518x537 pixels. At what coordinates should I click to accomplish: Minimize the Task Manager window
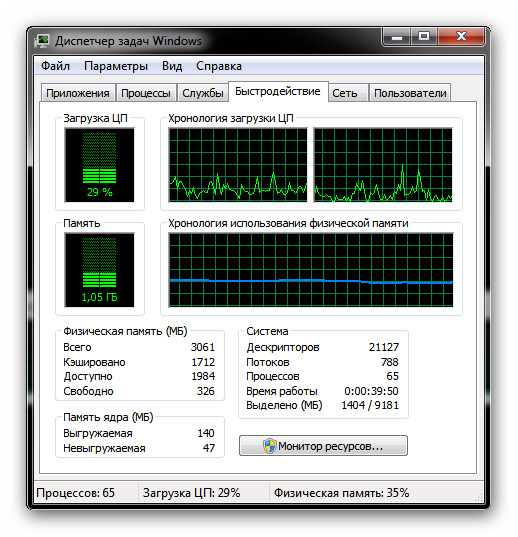click(x=396, y=37)
